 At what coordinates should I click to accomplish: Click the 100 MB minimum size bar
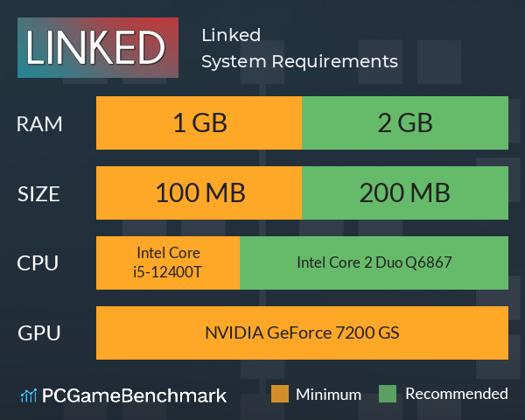point(199,192)
